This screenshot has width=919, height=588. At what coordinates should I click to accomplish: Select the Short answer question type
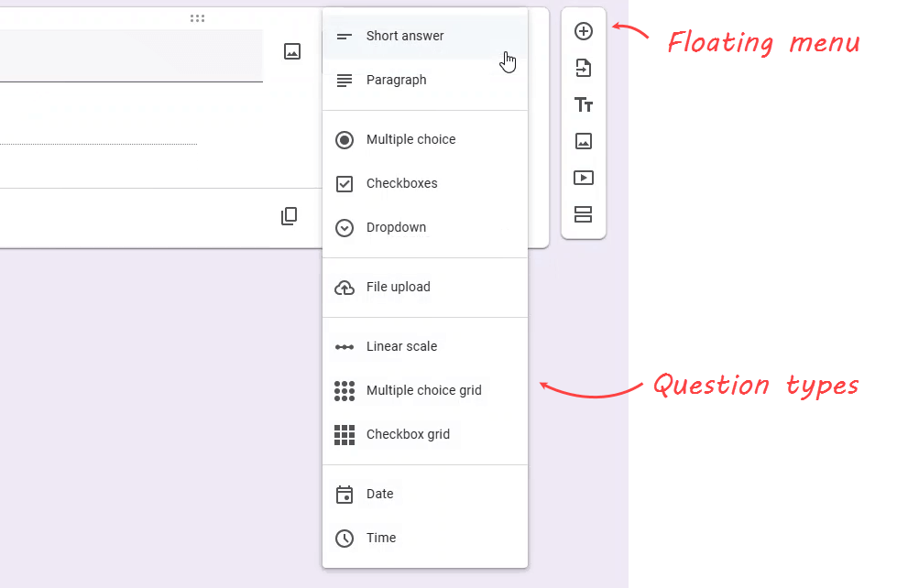[404, 36]
